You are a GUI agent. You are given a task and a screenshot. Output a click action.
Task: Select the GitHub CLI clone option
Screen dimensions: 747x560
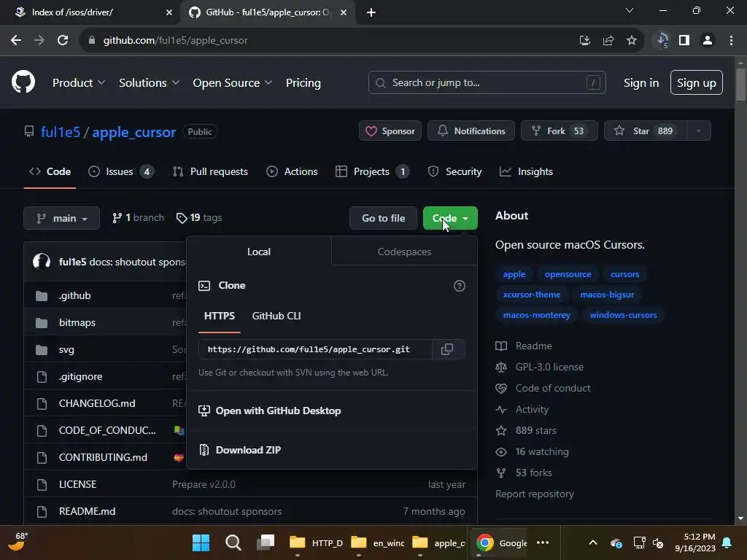click(x=276, y=316)
